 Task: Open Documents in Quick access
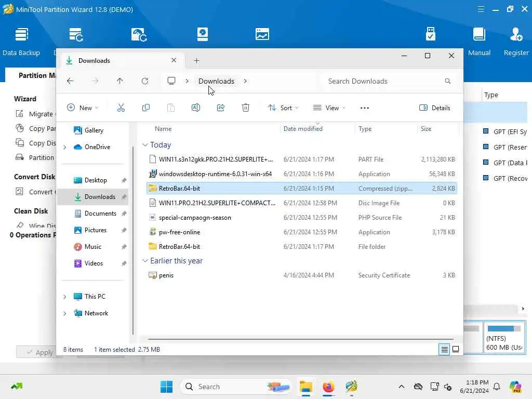click(x=96, y=214)
